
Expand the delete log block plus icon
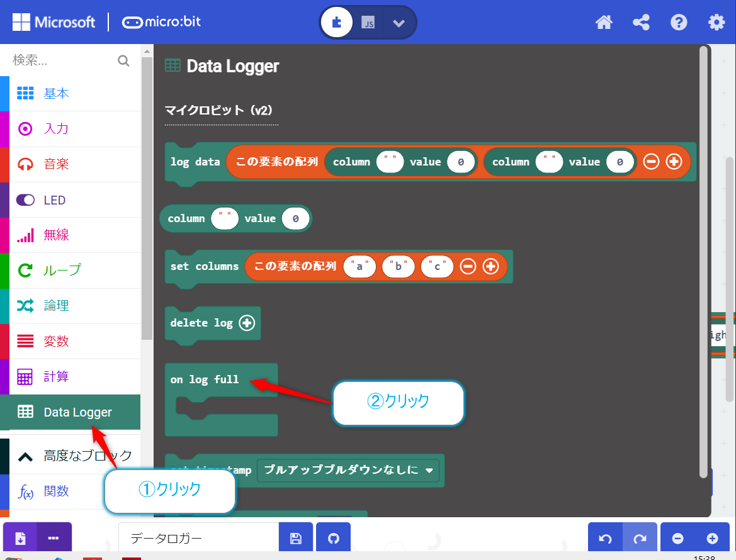click(x=247, y=323)
